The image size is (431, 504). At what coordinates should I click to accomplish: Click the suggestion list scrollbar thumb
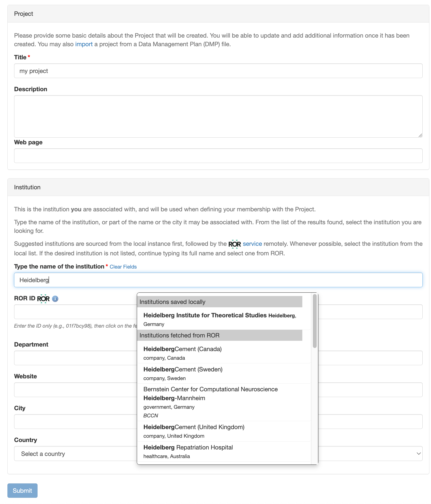point(314,321)
